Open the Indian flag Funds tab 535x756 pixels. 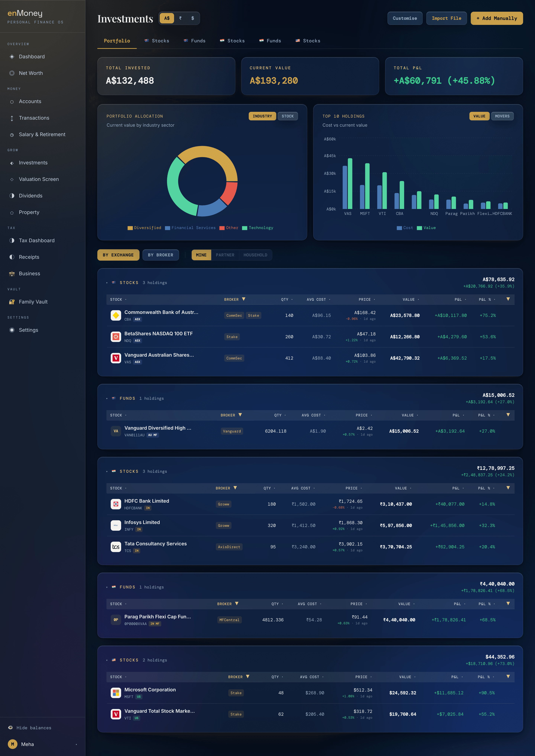click(270, 41)
